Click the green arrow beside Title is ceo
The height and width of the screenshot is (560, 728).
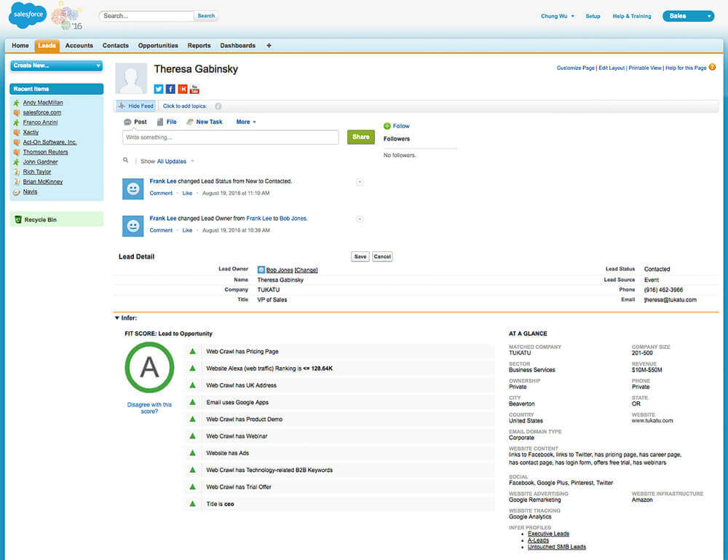point(193,504)
